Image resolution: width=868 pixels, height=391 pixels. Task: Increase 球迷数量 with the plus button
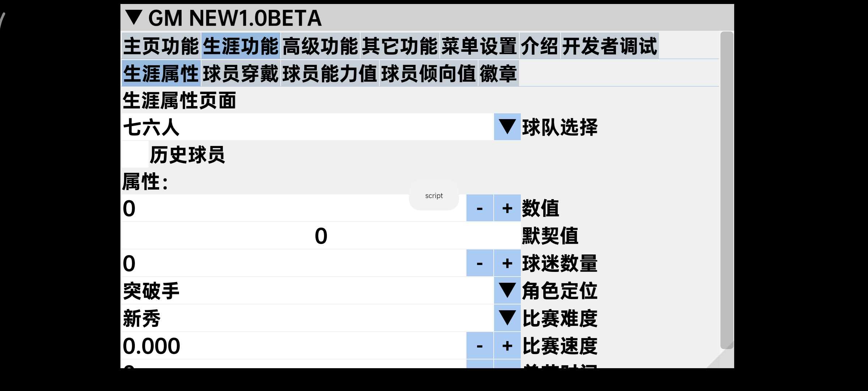tap(507, 263)
